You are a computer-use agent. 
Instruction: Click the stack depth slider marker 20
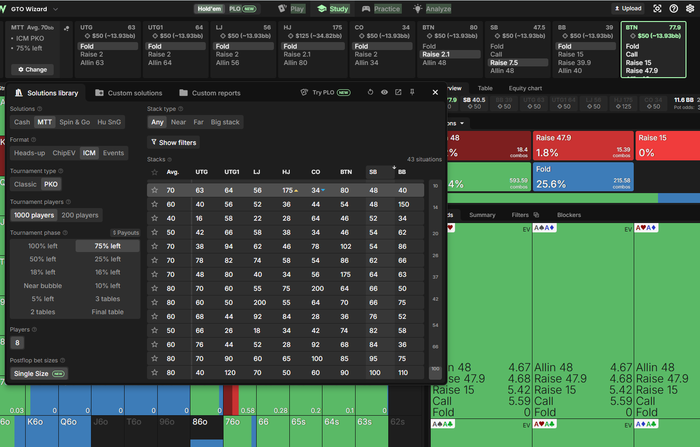(435, 234)
